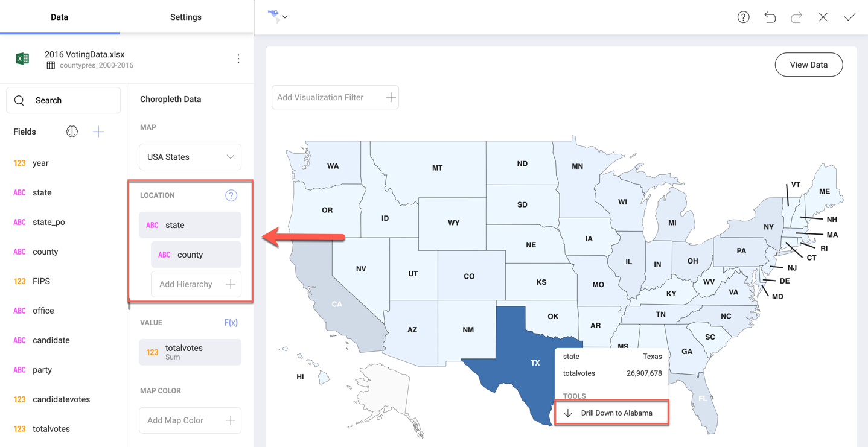Screen dimensions: 868x447
Task: Open the Location section help icon
Action: coord(231,195)
